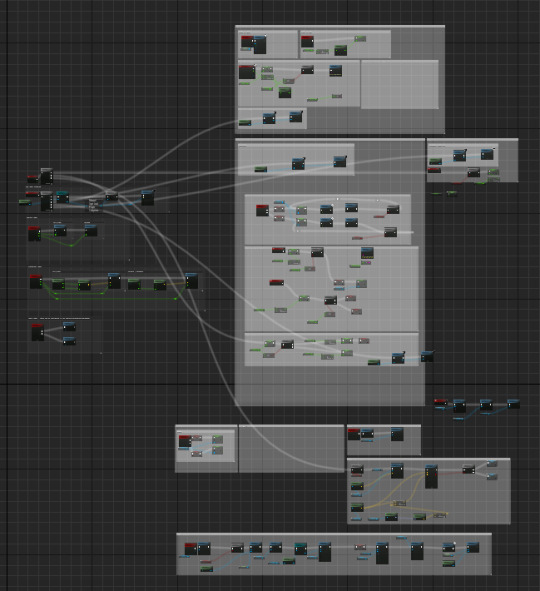The height and width of the screenshot is (591, 540).
Task: Select blue node overlapping the large comment's right edge
Action: click(427, 357)
